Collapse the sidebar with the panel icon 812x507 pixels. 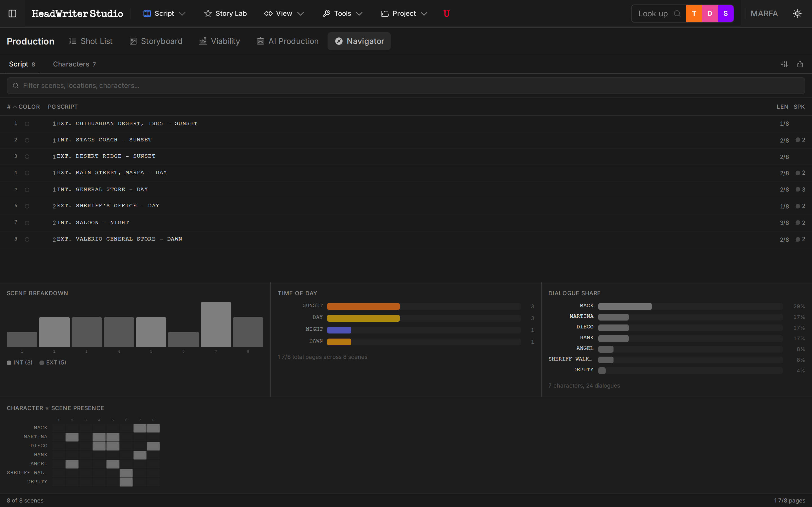12,14
